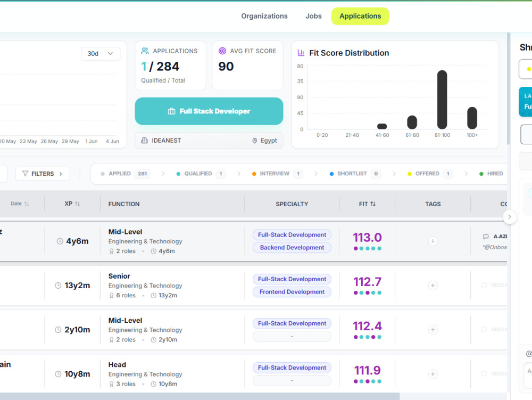532x400 pixels.
Task: Click Backend Development specialty badge
Action: [292, 248]
